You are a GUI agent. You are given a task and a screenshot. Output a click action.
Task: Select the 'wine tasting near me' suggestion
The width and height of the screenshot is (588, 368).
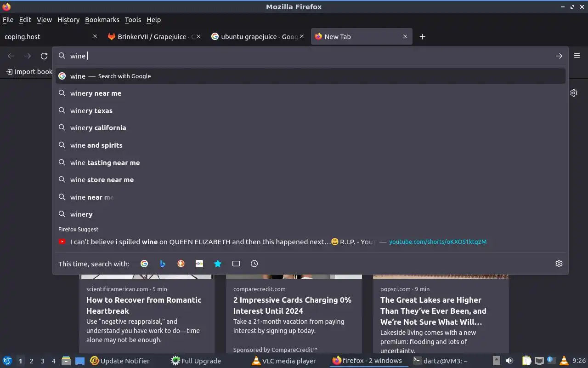pyautogui.click(x=311, y=163)
